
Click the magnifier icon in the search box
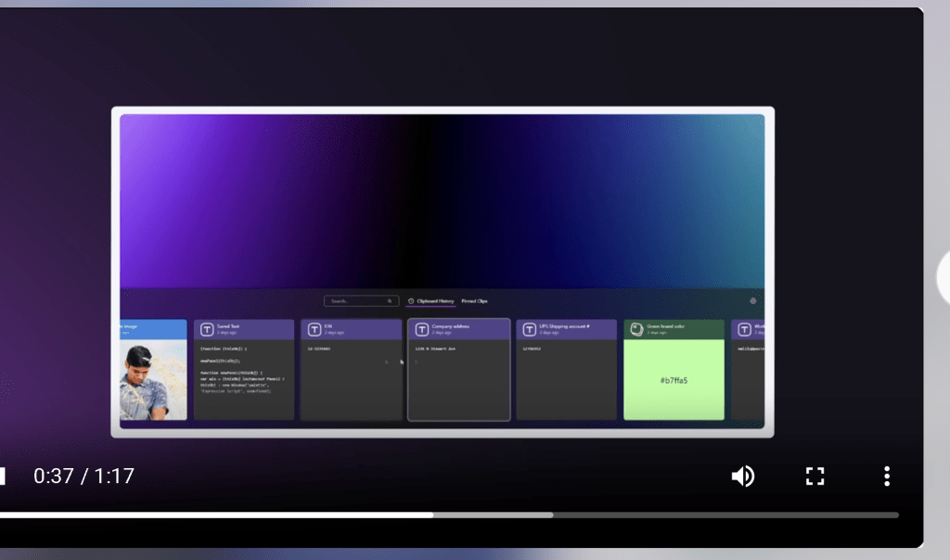tap(390, 301)
